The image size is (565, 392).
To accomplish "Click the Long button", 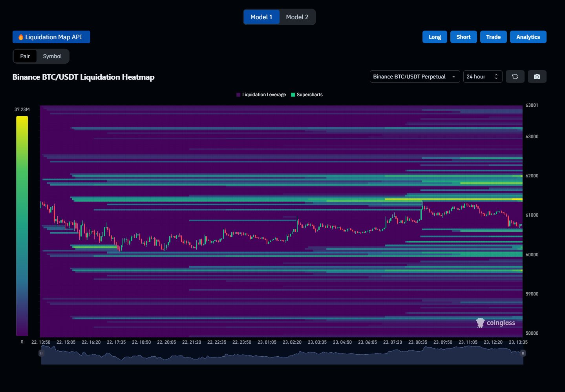I will click(435, 37).
